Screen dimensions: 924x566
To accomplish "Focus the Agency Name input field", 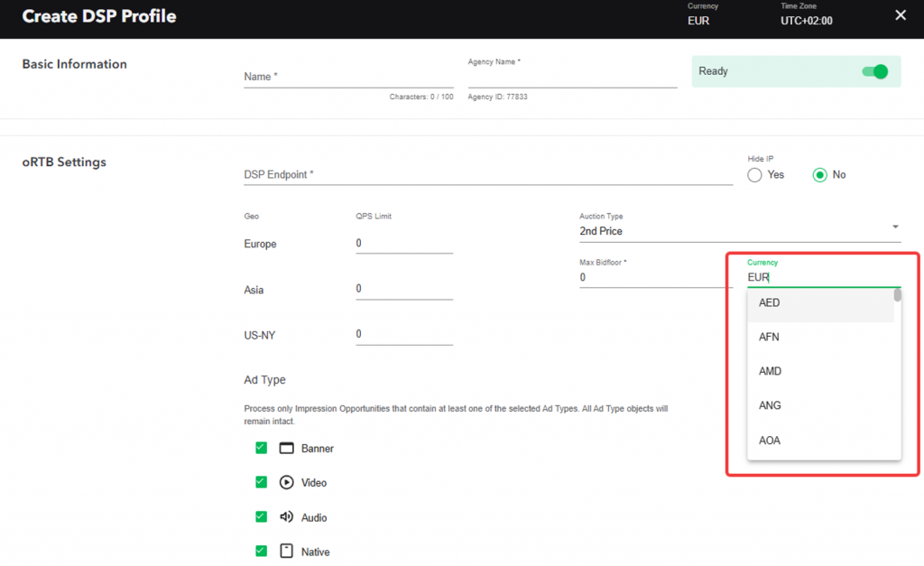I will point(573,78).
